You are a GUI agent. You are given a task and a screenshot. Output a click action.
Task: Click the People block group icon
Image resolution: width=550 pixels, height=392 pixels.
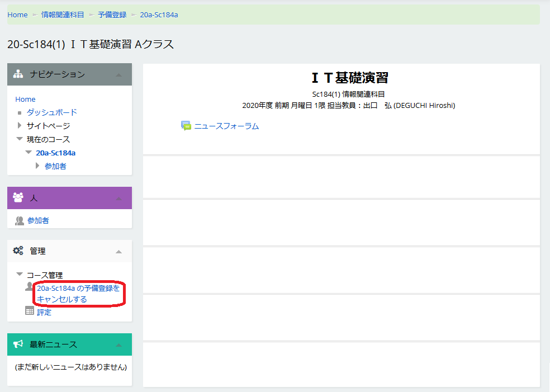(18, 198)
